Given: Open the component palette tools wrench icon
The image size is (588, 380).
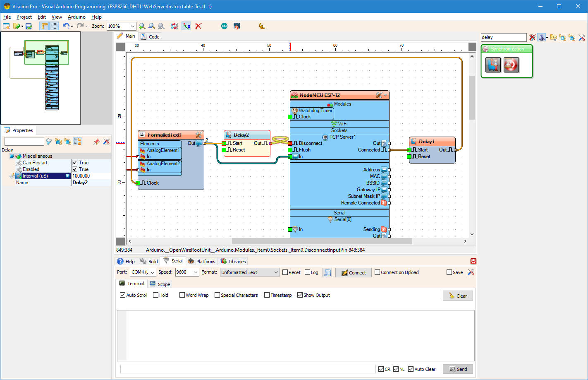Looking at the screenshot, I should point(581,38).
